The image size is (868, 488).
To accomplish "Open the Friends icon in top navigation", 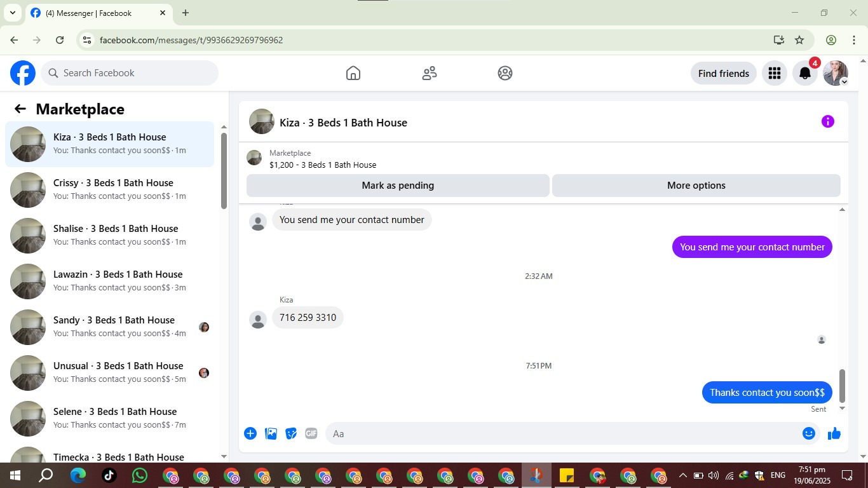I will (430, 73).
